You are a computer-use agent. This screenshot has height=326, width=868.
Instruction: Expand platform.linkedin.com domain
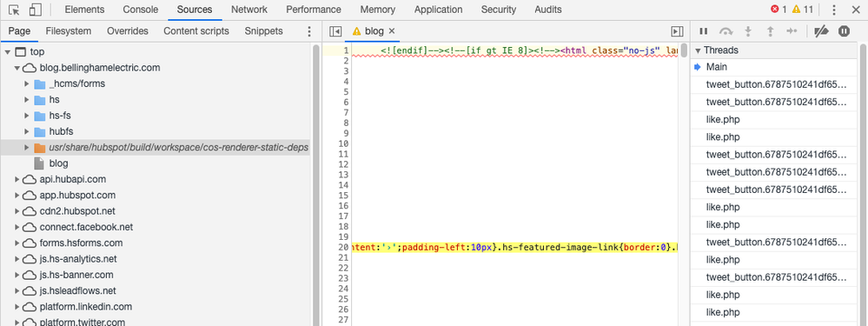17,307
